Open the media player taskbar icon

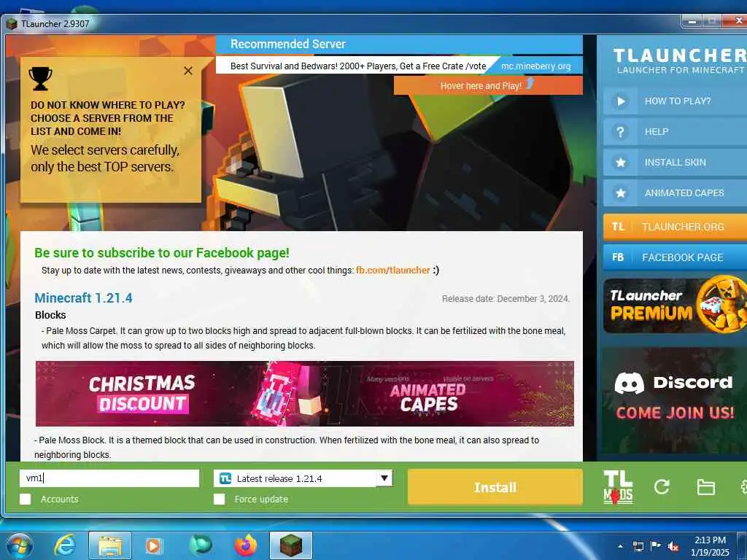(154, 545)
